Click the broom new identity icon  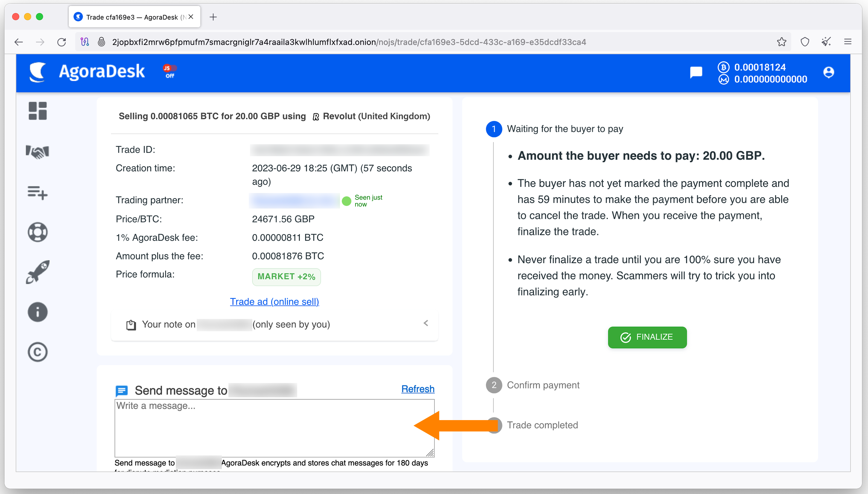click(826, 42)
